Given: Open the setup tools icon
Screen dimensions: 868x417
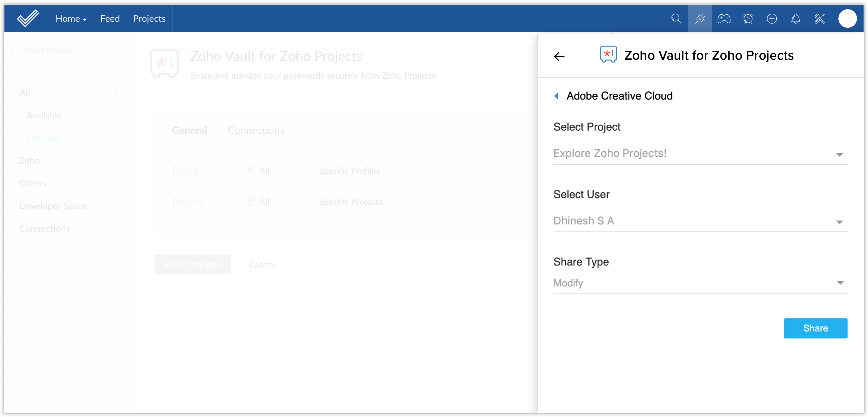Looking at the screenshot, I should [819, 18].
